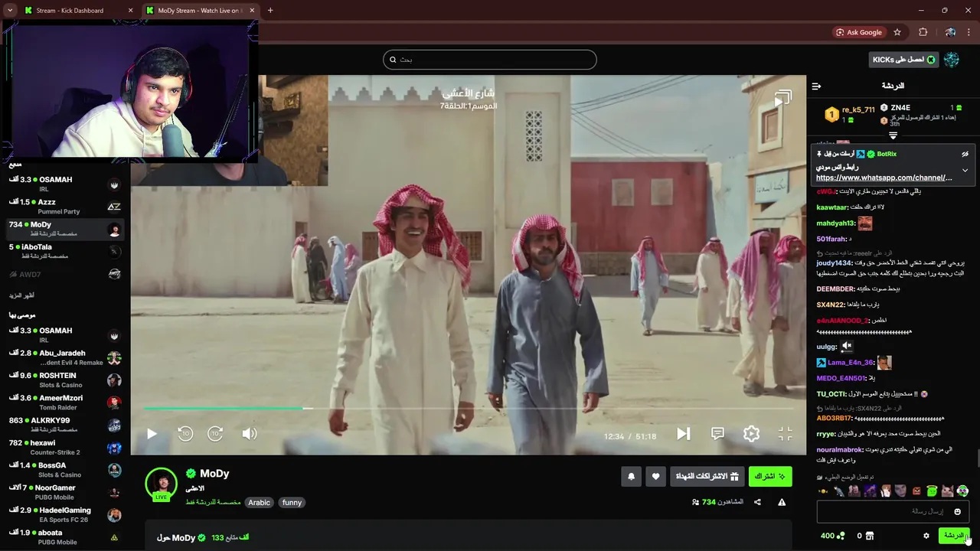Viewport: 980px width, 551px height.
Task: Click the search box
Action: coord(490,60)
